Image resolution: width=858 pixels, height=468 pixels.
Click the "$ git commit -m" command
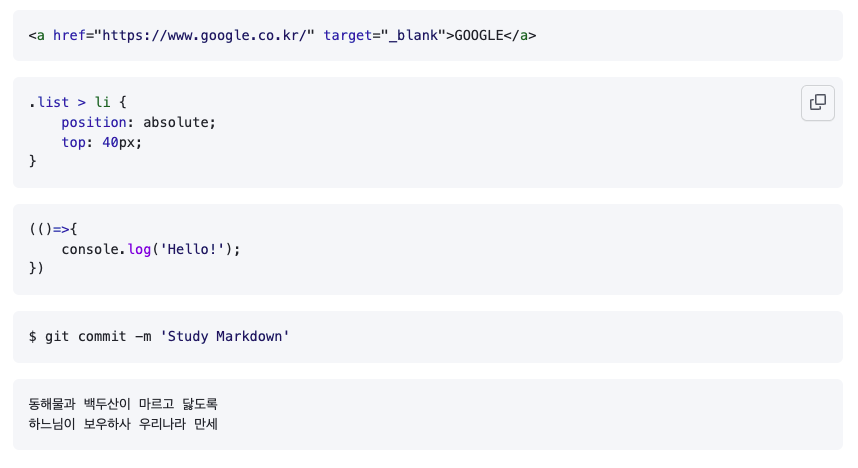tap(90, 336)
